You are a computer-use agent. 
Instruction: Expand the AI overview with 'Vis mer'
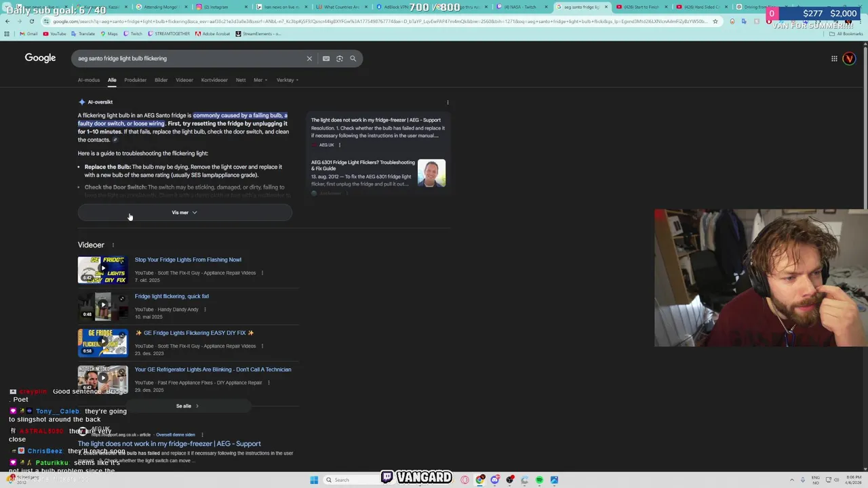pos(184,213)
